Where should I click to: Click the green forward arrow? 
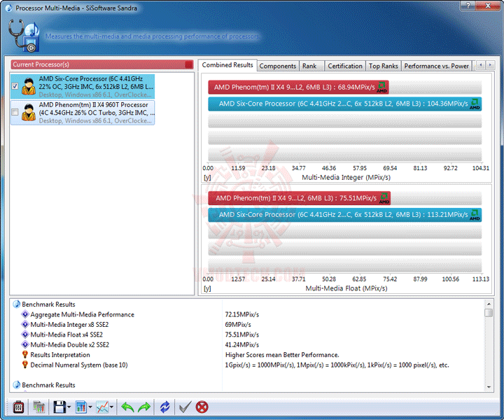point(144,407)
